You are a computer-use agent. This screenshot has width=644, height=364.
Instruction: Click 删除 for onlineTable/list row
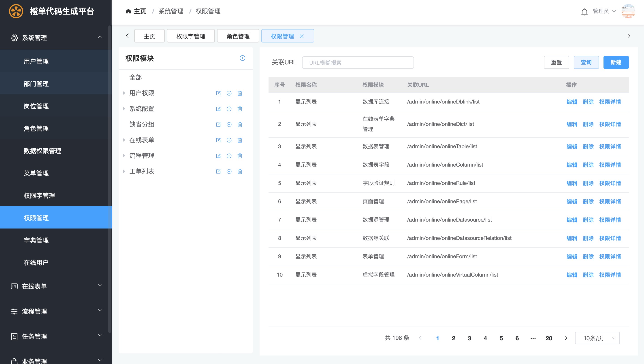point(588,146)
